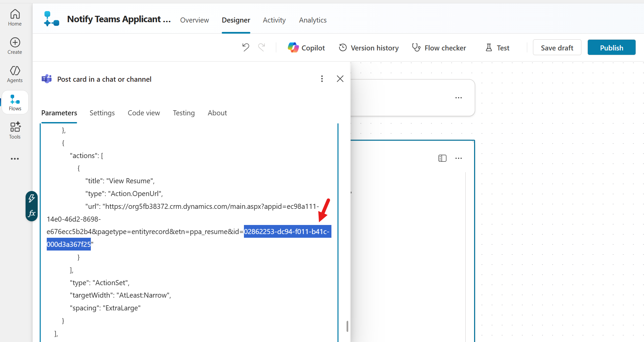Open the Analytics tab
The height and width of the screenshot is (342, 644).
pos(313,20)
